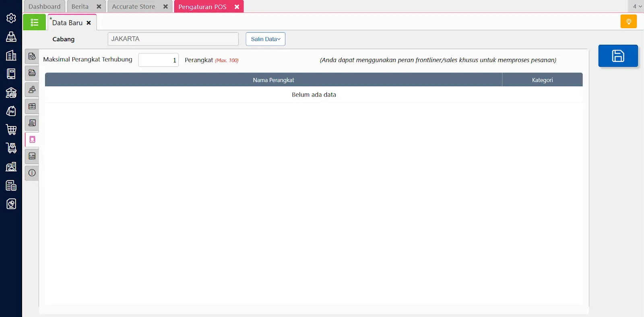Open the green list view button
Viewport: 644px width, 317px height.
click(35, 22)
